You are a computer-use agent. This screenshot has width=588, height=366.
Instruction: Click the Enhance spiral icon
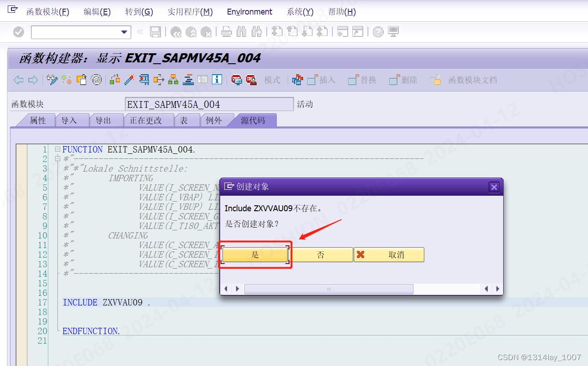pyautogui.click(x=96, y=80)
